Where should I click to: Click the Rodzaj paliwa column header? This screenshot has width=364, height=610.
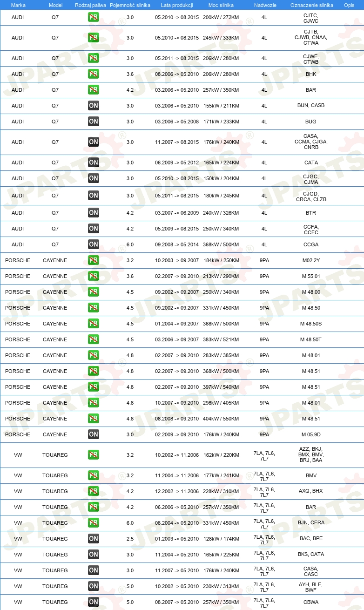tap(90, 5)
